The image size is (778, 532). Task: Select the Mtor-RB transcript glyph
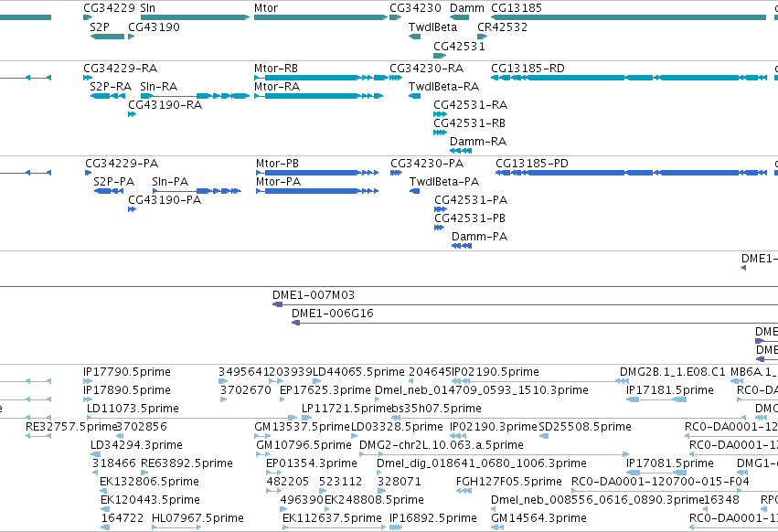pos(321,78)
